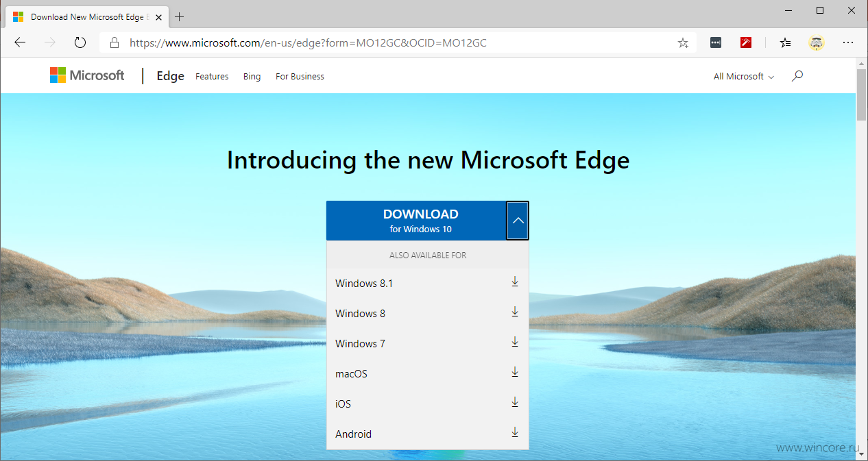Image resolution: width=868 pixels, height=461 pixels.
Task: Click the forward navigation arrow
Action: click(x=50, y=42)
